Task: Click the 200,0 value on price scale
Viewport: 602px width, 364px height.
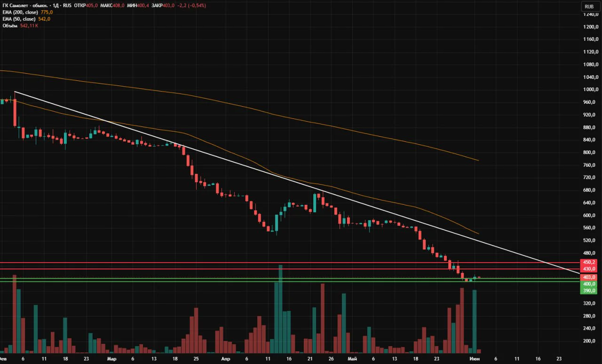Action: click(x=590, y=341)
